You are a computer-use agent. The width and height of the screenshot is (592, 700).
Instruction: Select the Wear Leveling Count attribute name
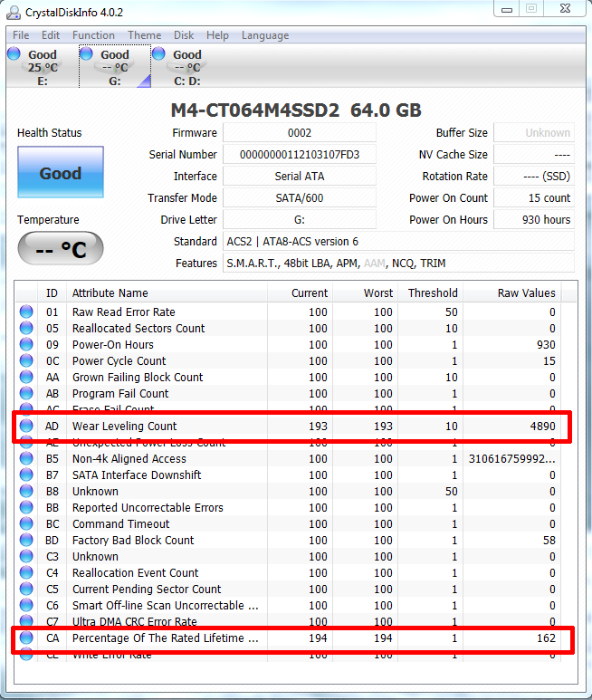pos(125,426)
